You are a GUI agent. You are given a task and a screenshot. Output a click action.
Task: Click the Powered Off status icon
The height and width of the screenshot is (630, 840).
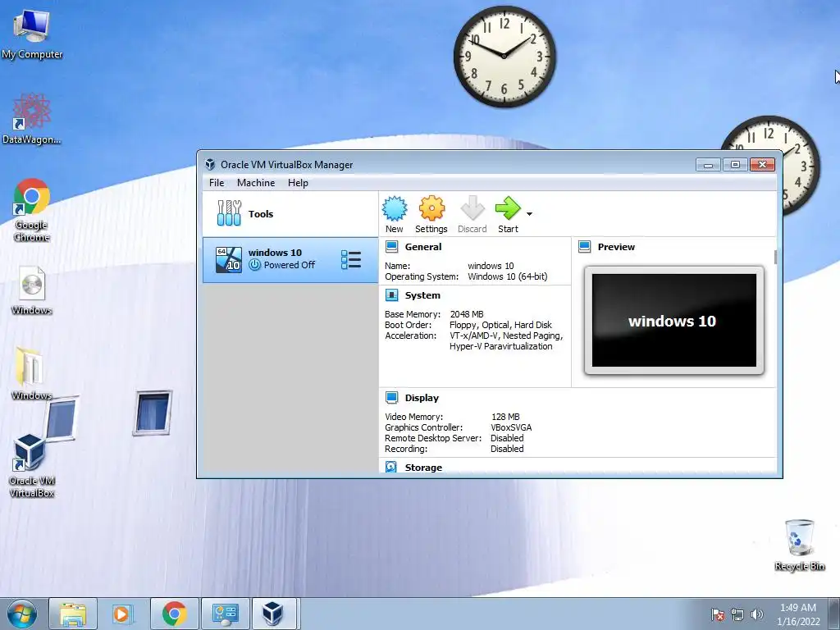254,265
